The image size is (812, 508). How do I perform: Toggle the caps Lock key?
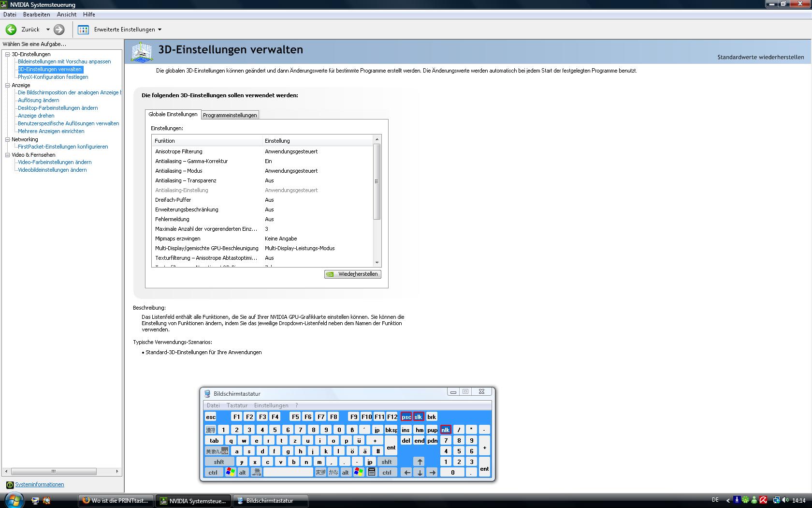point(217,451)
